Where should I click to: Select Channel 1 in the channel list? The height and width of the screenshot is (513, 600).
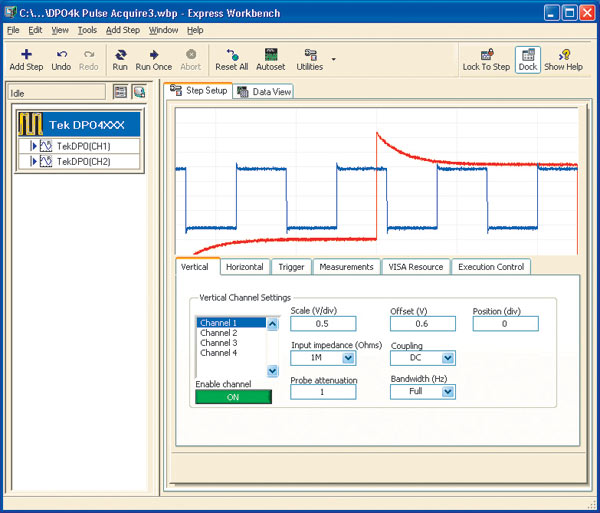[x=231, y=323]
